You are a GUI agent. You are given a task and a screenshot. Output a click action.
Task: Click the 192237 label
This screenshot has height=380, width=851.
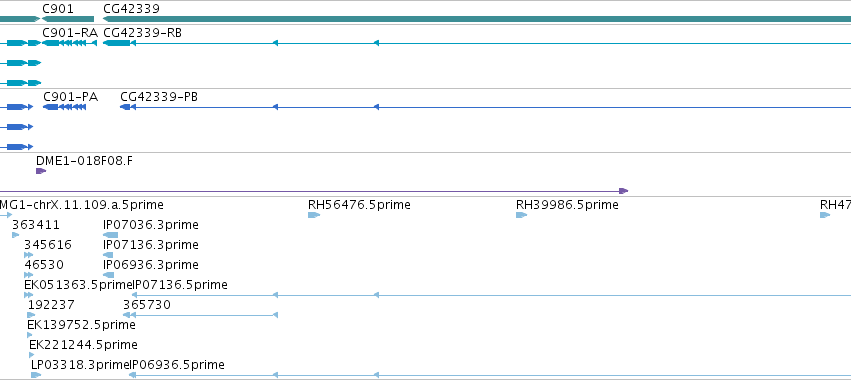(51, 305)
